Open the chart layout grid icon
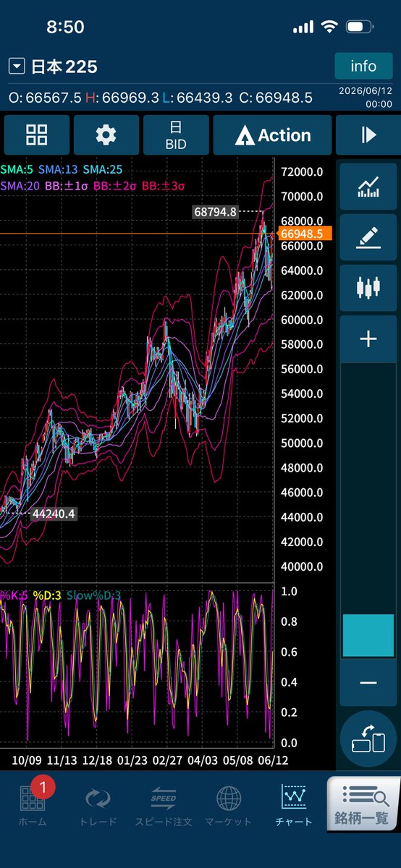This screenshot has width=401, height=868. [x=37, y=135]
